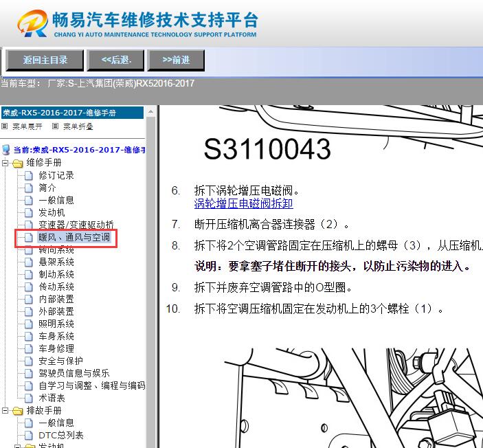Click the bold note beginning 说明
This screenshot has height=448, width=483.
click(x=332, y=266)
